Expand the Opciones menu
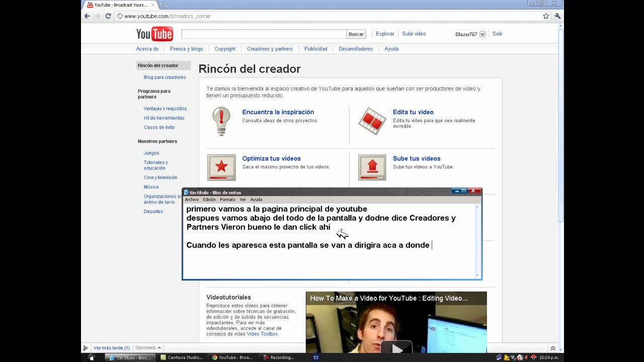Viewport: 644px width, 362px height. [148, 347]
